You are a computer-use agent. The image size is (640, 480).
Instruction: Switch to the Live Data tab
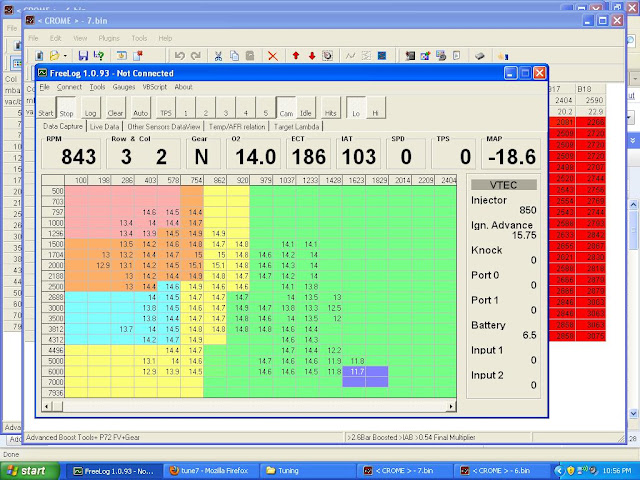104,127
